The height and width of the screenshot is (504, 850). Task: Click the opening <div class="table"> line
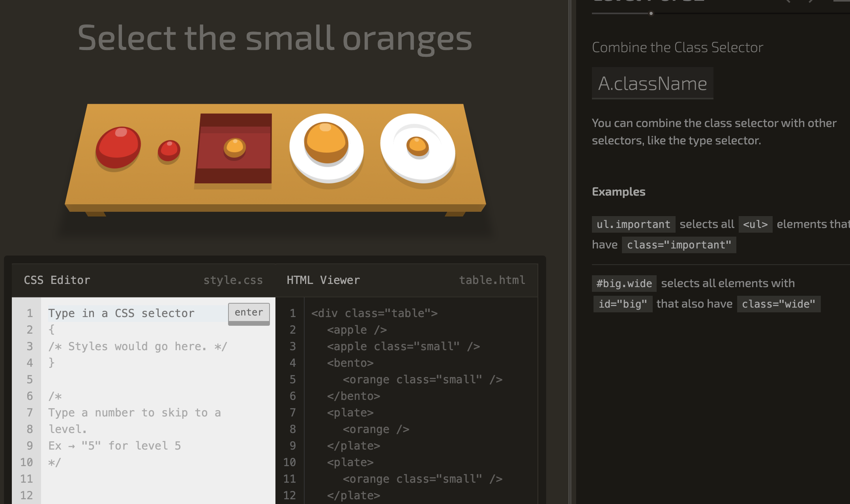click(374, 313)
